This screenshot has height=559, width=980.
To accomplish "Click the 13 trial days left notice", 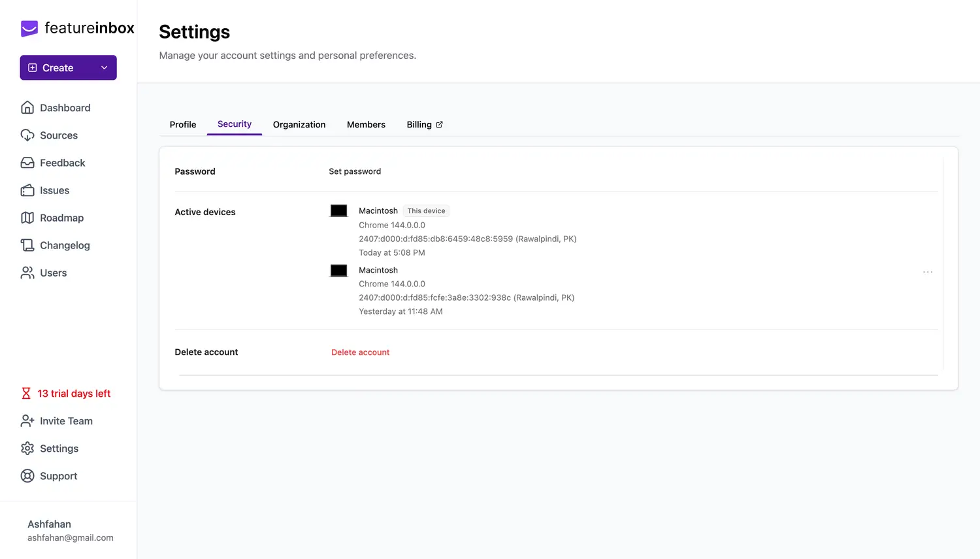I will (x=73, y=394).
